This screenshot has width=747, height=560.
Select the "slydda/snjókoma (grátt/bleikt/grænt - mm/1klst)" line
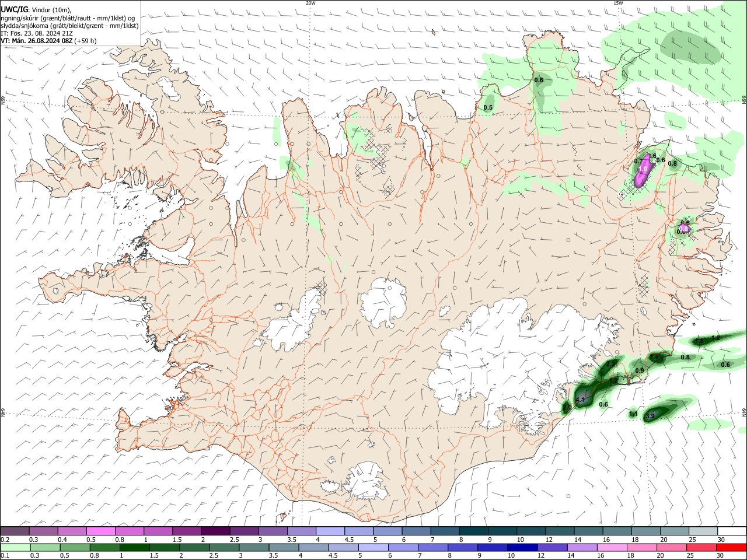70,26
